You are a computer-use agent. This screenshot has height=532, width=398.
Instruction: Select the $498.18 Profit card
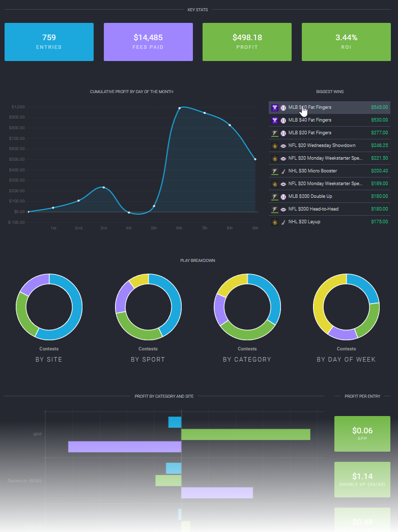[247, 42]
